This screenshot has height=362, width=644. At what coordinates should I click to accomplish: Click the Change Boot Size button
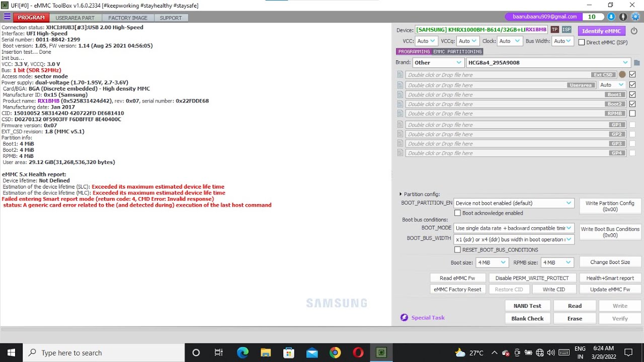coord(610,262)
